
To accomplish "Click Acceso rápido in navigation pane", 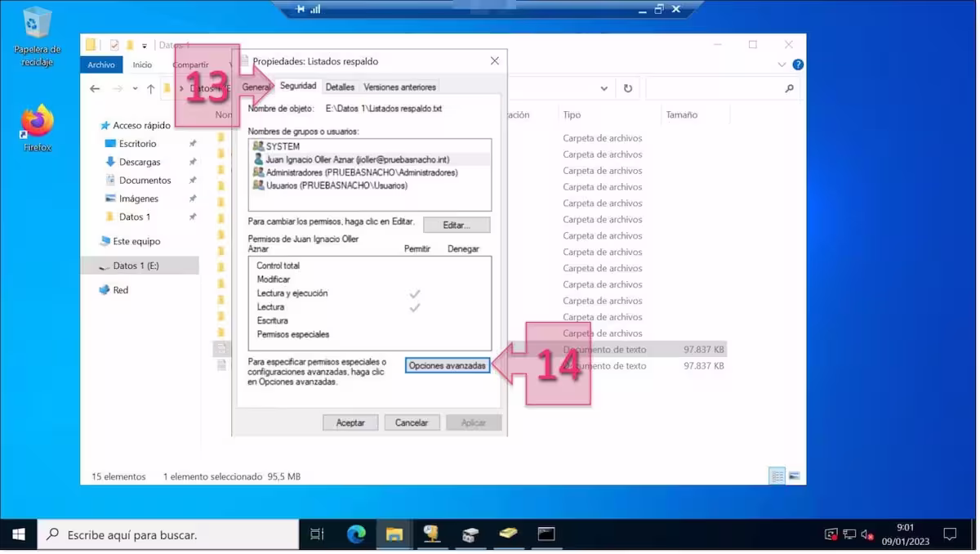I will coord(140,125).
